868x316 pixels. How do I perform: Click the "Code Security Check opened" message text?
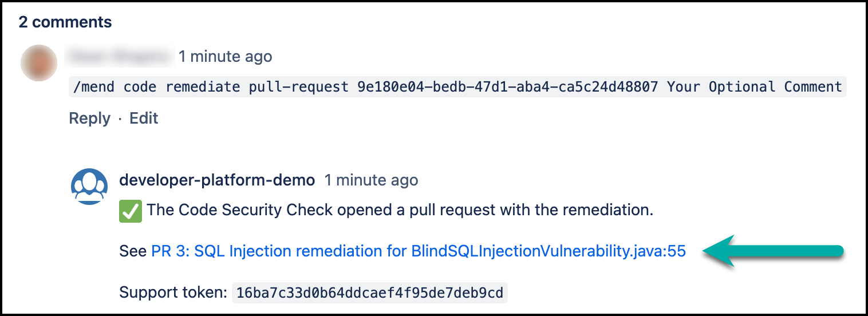400,210
